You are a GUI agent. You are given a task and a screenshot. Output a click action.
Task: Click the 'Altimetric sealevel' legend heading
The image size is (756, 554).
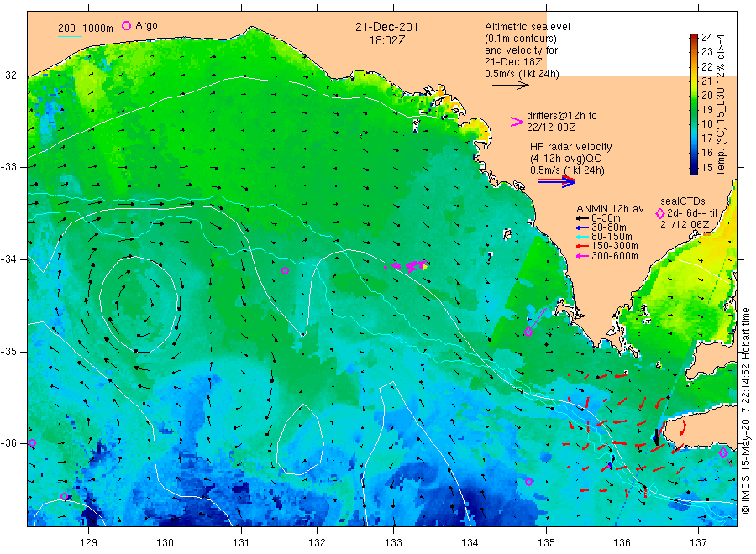[528, 27]
